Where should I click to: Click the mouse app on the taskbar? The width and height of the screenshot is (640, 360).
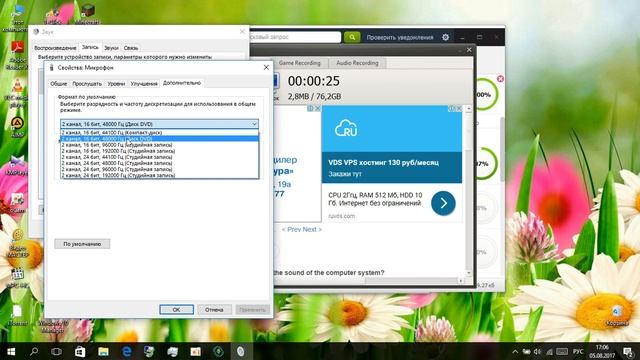coord(240,351)
